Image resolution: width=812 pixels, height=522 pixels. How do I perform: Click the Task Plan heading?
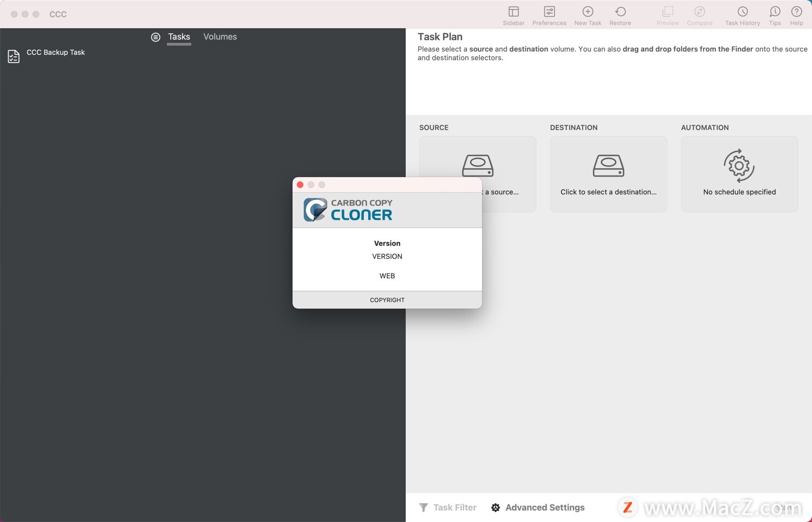(x=440, y=37)
